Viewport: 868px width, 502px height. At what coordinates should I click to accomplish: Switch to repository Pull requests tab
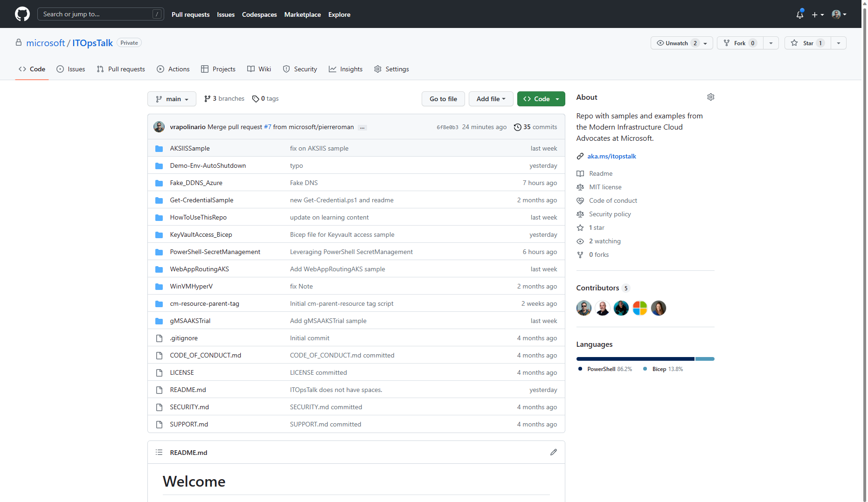[121, 69]
